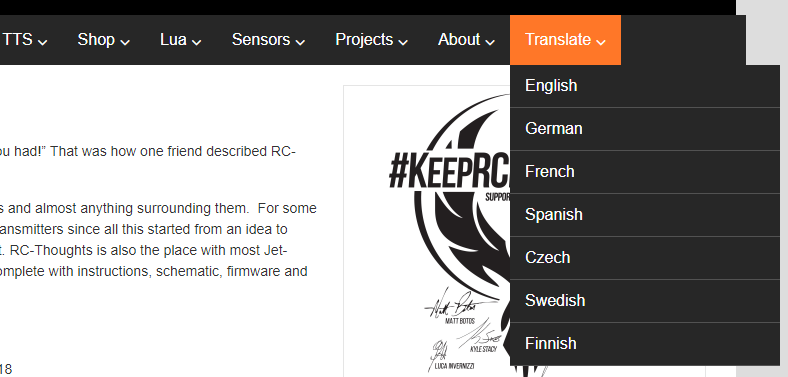The image size is (788, 377).
Task: Open the Sensors navigation menu
Action: click(x=268, y=40)
